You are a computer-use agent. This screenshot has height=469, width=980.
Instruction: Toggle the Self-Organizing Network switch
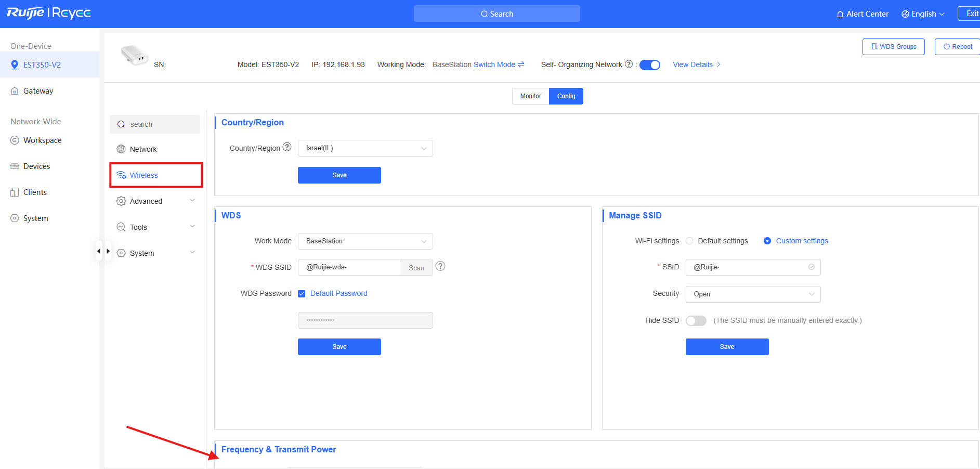coord(649,65)
